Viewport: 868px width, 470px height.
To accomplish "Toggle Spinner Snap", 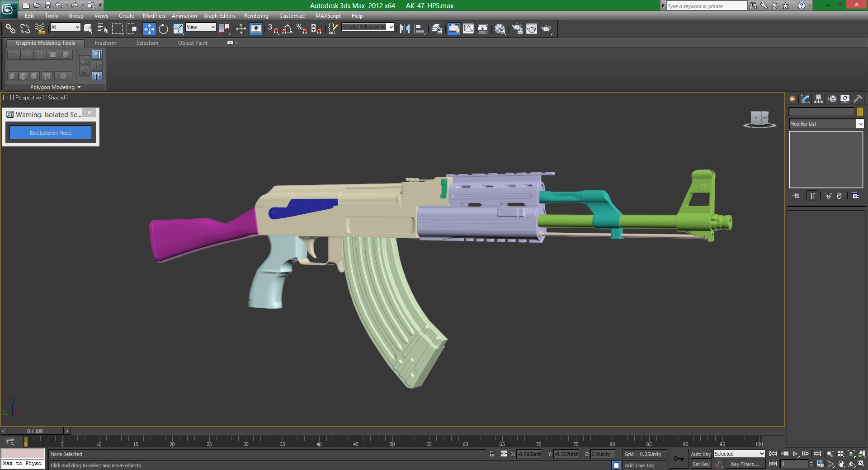I will [316, 29].
